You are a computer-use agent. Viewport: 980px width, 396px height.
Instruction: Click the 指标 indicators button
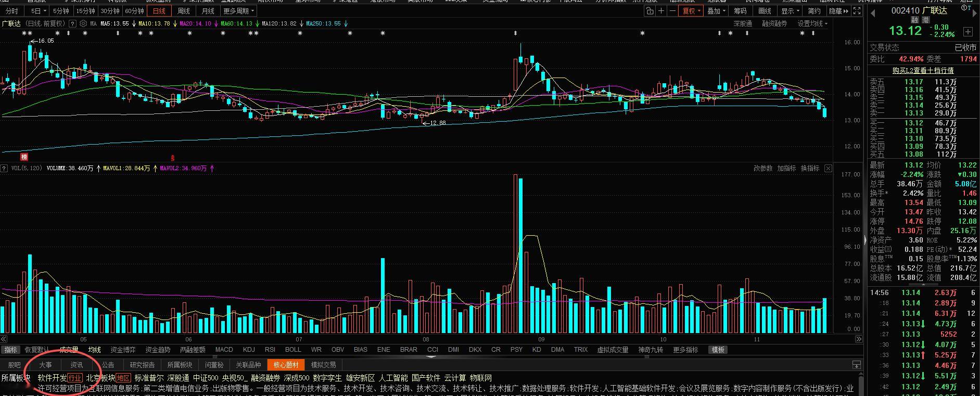(10, 350)
